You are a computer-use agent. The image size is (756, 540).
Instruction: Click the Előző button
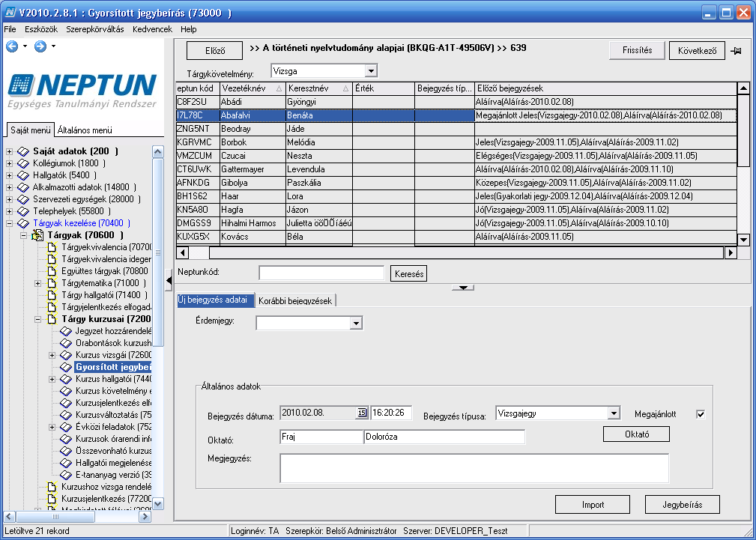214,51
